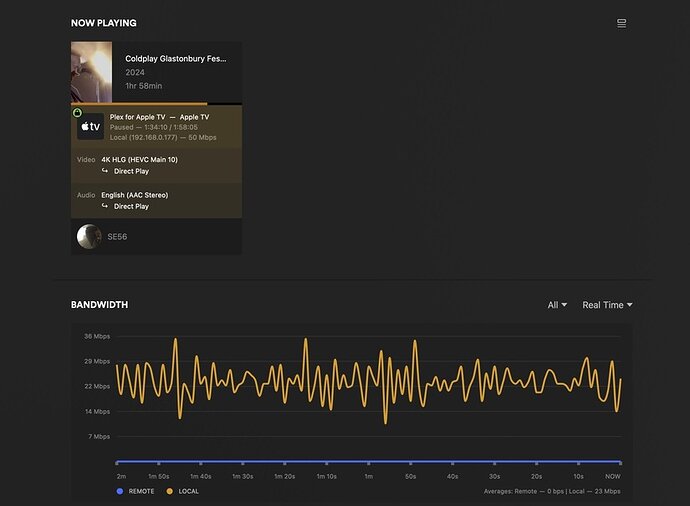Click the 2024 year text

click(135, 72)
